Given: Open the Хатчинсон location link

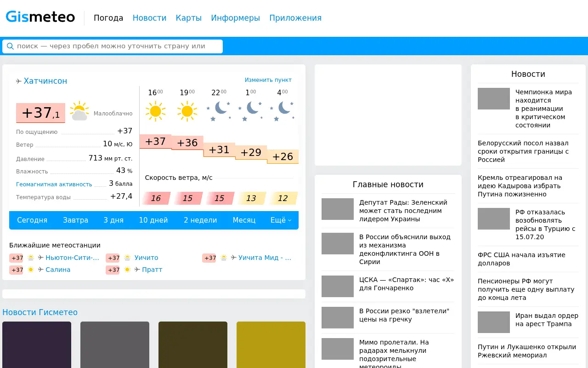Looking at the screenshot, I should [x=45, y=81].
